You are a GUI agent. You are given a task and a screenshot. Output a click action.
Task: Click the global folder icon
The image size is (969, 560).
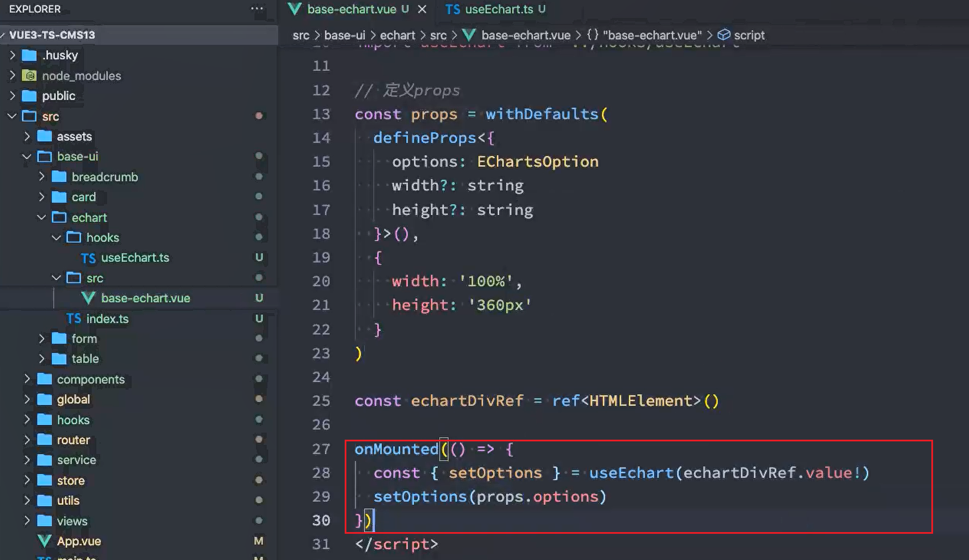[x=45, y=399]
